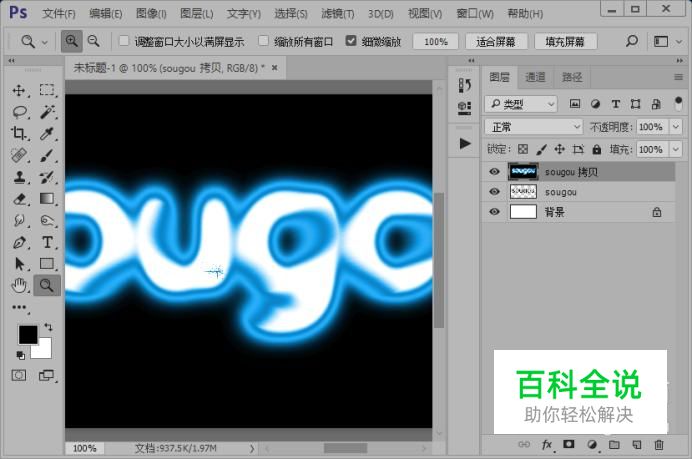Select the Blur tool
The image size is (692, 459).
coord(19,220)
